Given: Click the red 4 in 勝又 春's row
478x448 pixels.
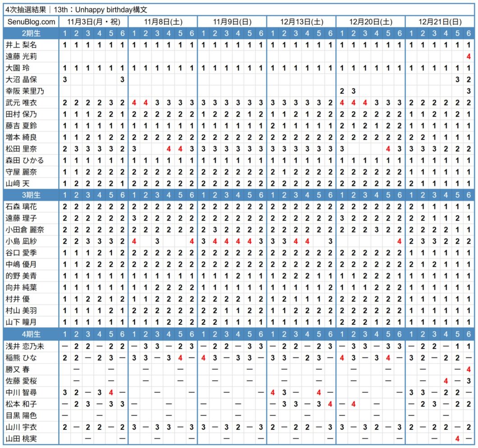Looking at the screenshot, I should coord(469,369).
